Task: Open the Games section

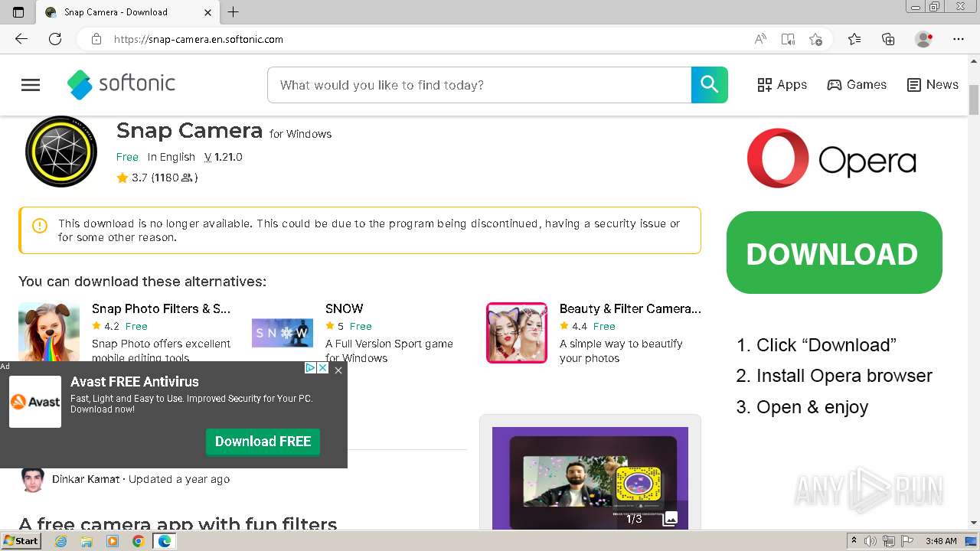Action: pos(857,85)
